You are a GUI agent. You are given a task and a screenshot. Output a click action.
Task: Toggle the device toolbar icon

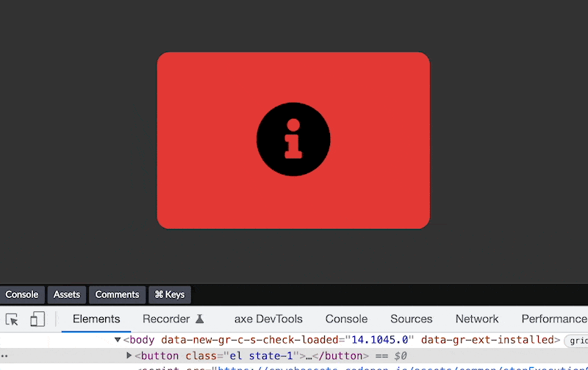point(37,319)
